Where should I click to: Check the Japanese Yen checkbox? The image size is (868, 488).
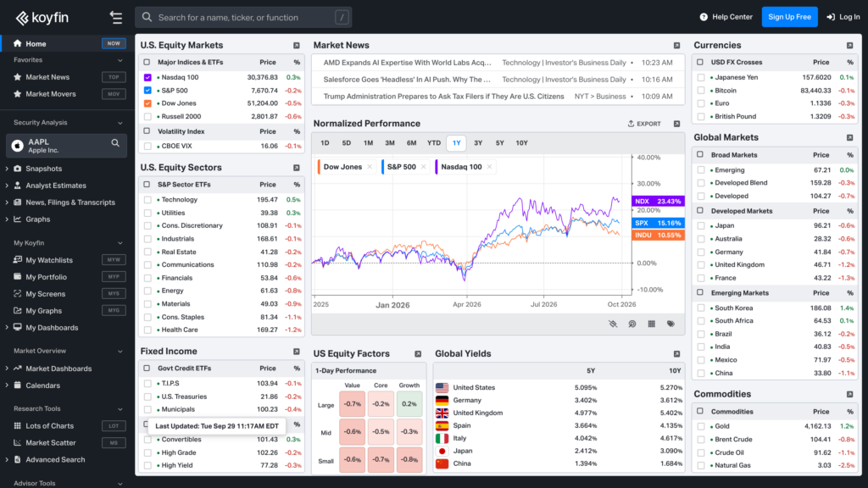click(x=701, y=77)
